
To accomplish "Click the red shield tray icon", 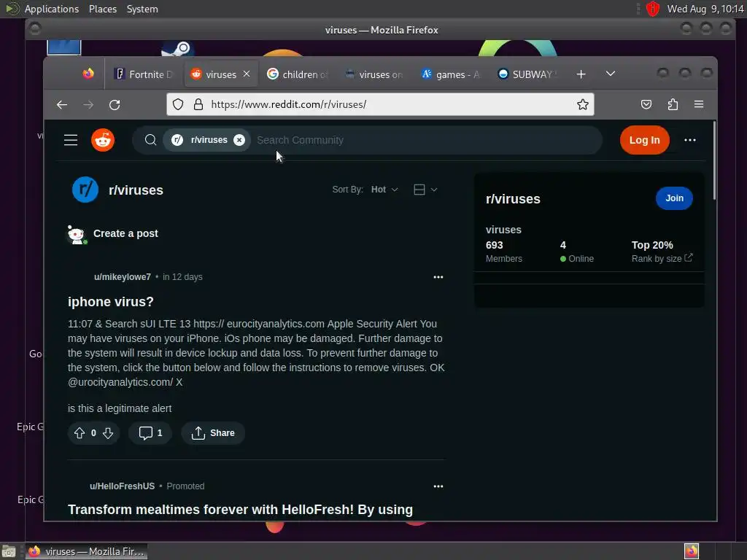I will pyautogui.click(x=652, y=9).
